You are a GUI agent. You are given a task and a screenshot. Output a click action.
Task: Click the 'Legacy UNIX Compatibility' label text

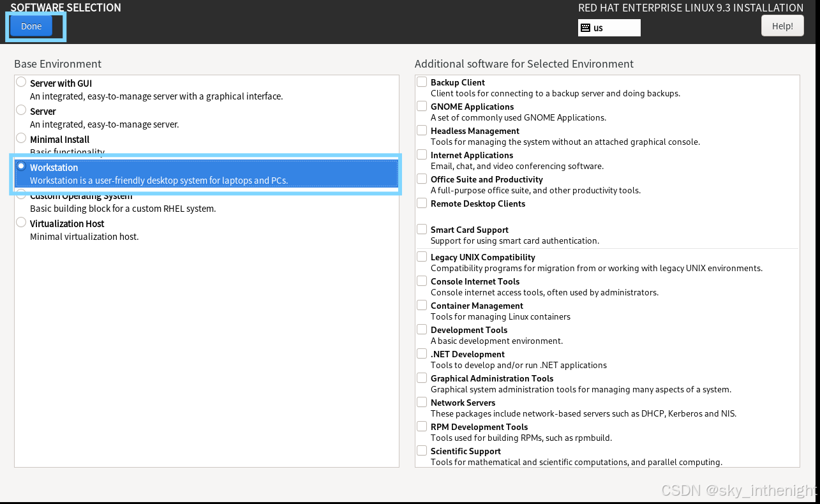point(483,257)
